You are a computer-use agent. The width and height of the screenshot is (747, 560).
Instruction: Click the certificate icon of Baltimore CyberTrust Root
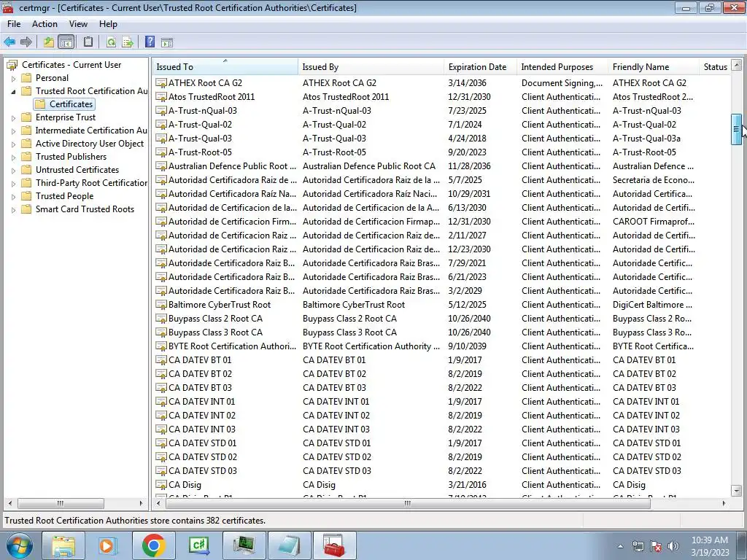[x=161, y=305]
